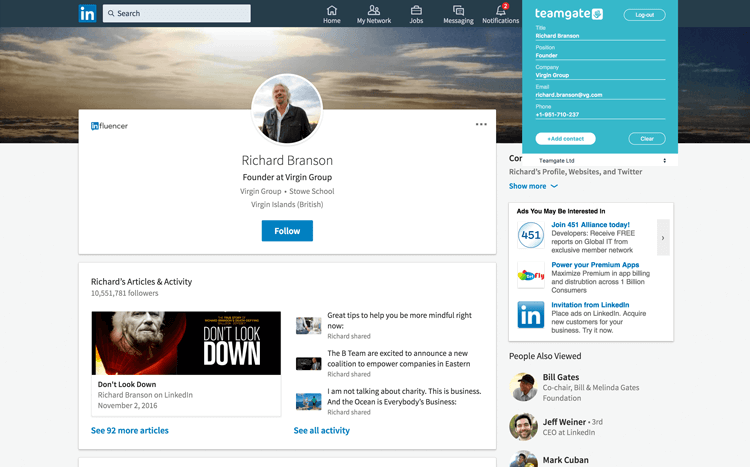Screen dimensions: 750x467
Task: Open the Teamgate Ltd account dropdown
Action: [602, 160]
